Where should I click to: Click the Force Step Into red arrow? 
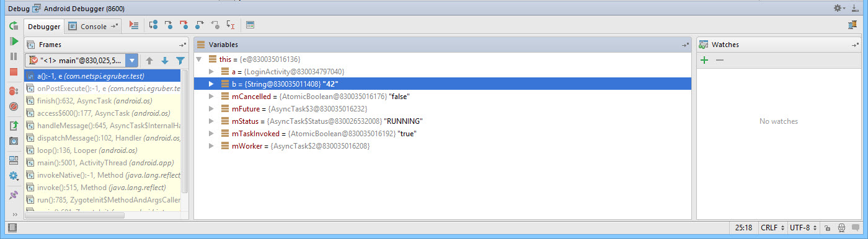click(x=184, y=25)
